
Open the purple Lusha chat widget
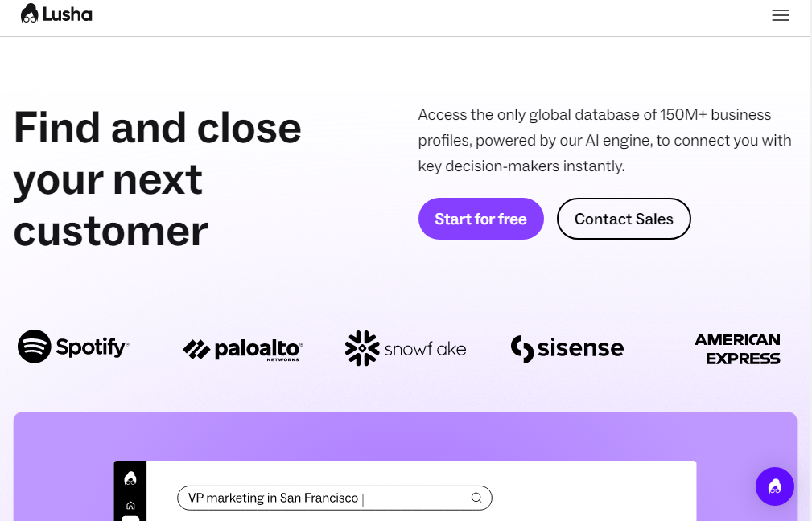pyautogui.click(x=774, y=486)
